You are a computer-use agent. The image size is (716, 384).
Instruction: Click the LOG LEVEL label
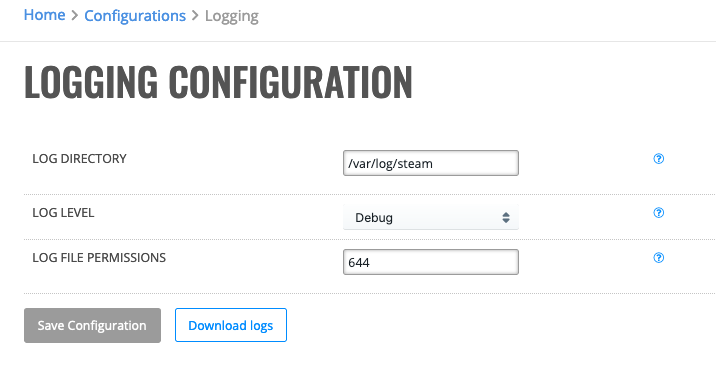[63, 212]
